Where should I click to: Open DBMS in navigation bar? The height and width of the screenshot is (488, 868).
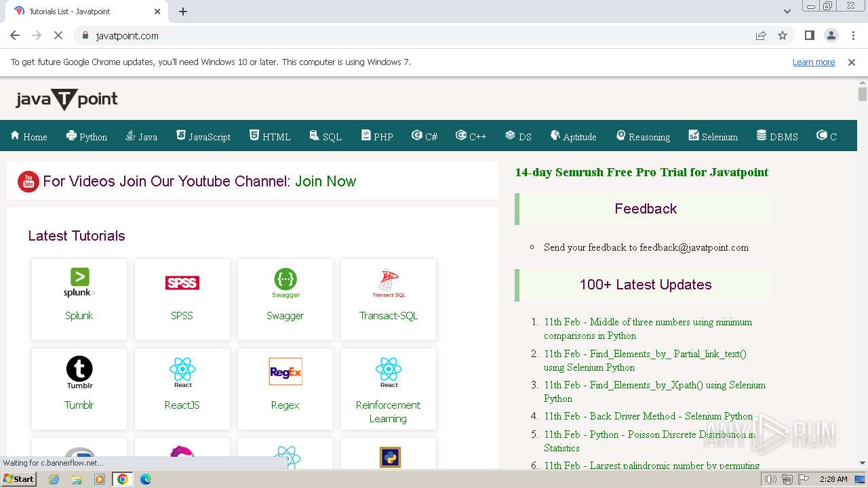pyautogui.click(x=777, y=136)
